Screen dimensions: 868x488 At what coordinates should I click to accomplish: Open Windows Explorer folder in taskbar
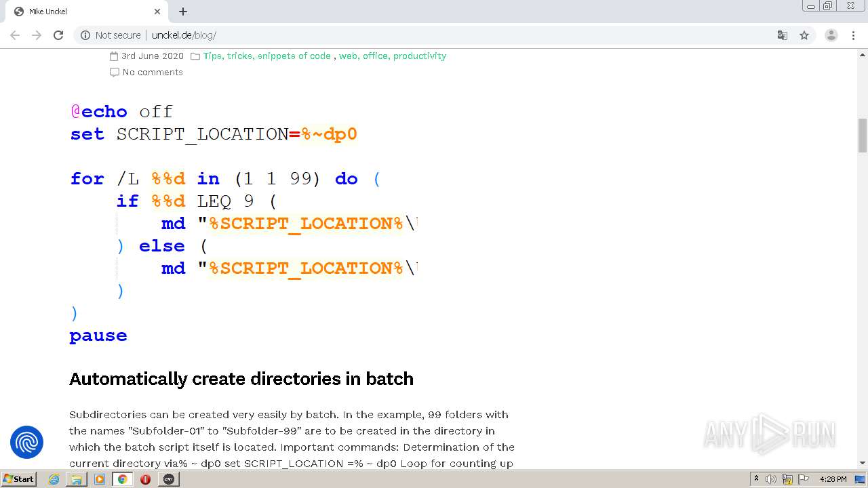[77, 479]
